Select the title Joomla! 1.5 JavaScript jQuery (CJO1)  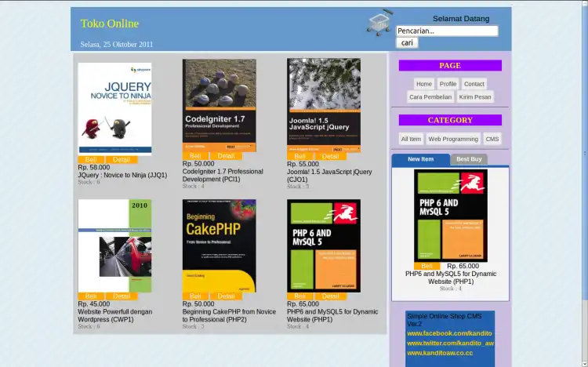tap(329, 176)
